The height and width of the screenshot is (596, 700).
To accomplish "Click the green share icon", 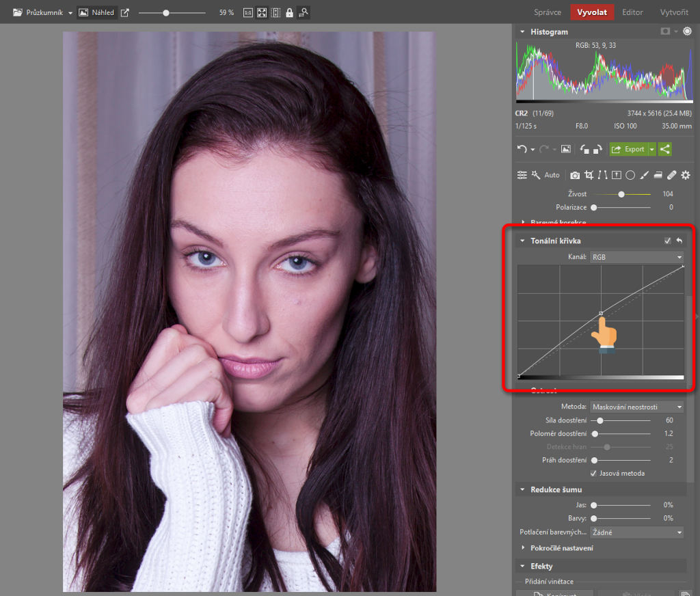I will pyautogui.click(x=664, y=149).
